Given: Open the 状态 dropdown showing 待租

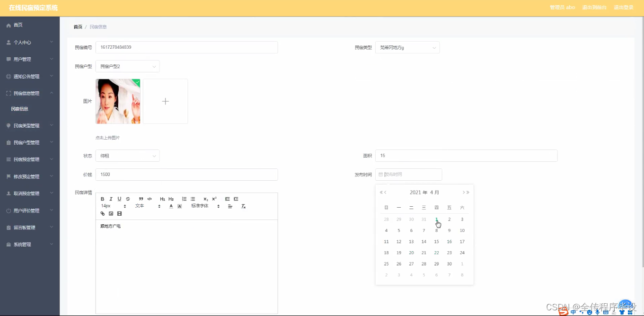Looking at the screenshot, I should pyautogui.click(x=128, y=155).
